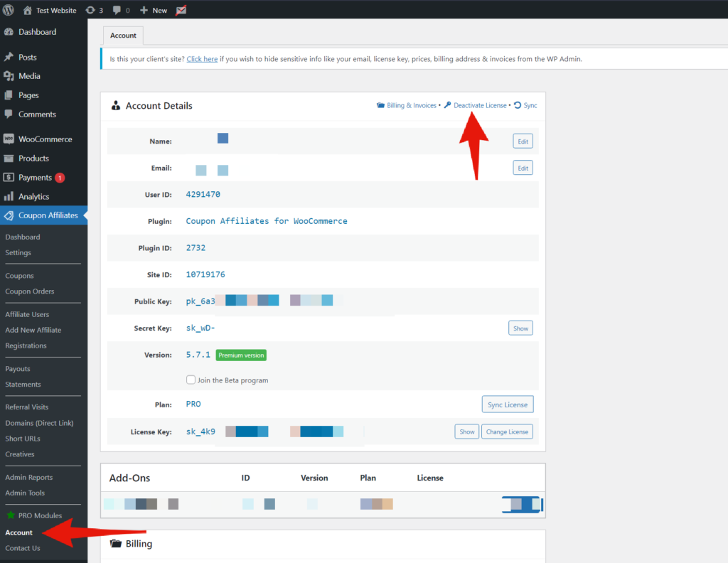The height and width of the screenshot is (563, 728).
Task: Open Coupon Orders submenu item
Action: tap(30, 291)
